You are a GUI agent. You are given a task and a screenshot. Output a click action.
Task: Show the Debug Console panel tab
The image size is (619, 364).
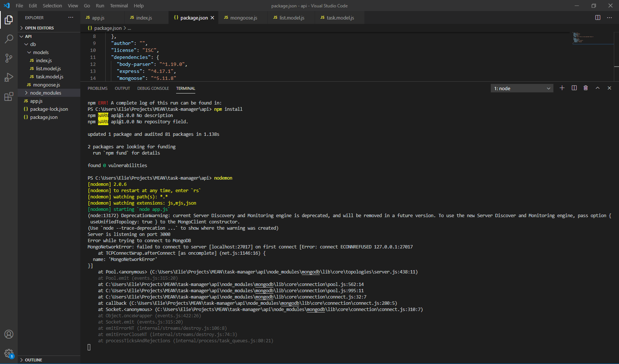(x=153, y=88)
